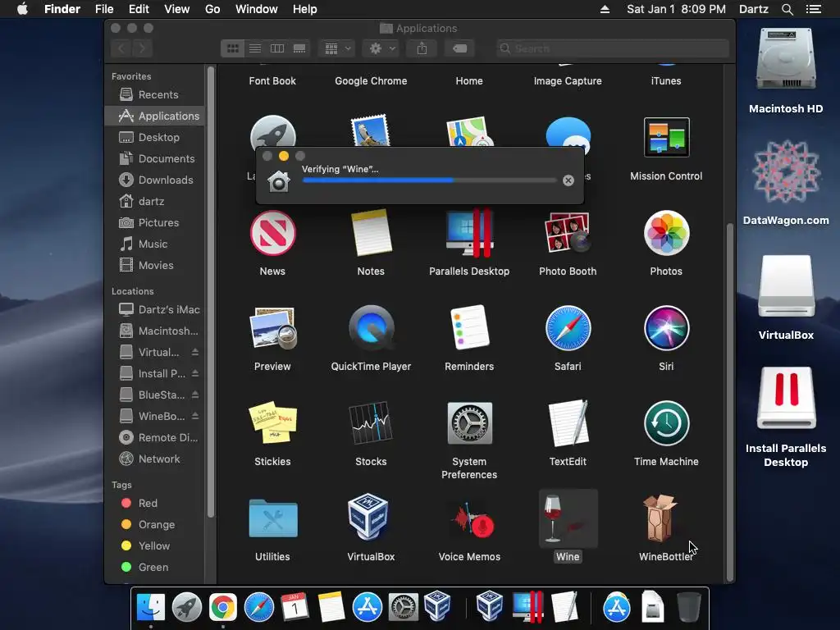Open the group-by arrangement dropdown
The height and width of the screenshot is (630, 840).
[x=337, y=48]
